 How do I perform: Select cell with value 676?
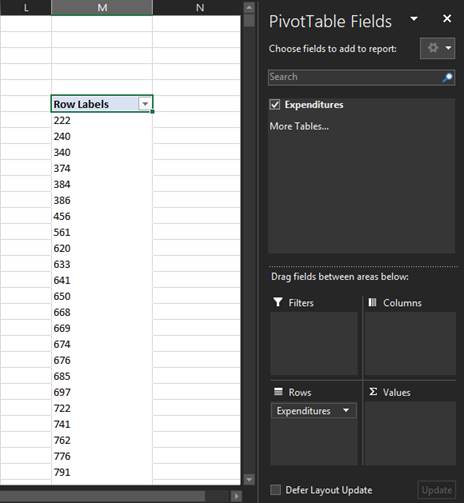[x=102, y=360]
